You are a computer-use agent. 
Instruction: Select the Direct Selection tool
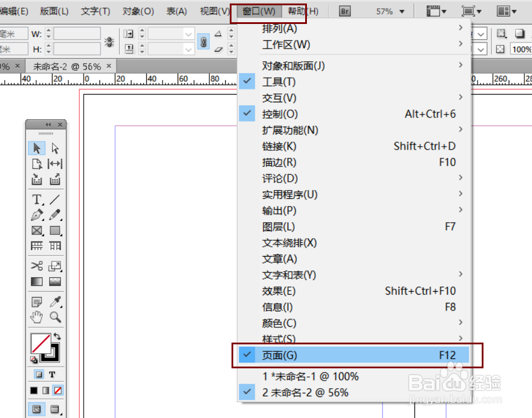(55, 148)
